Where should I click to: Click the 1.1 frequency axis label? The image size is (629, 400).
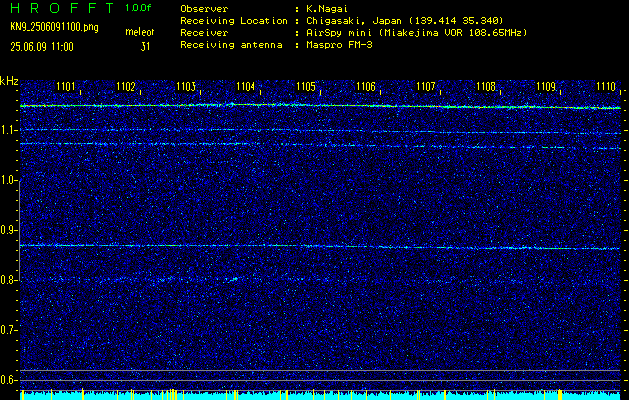pos(8,130)
